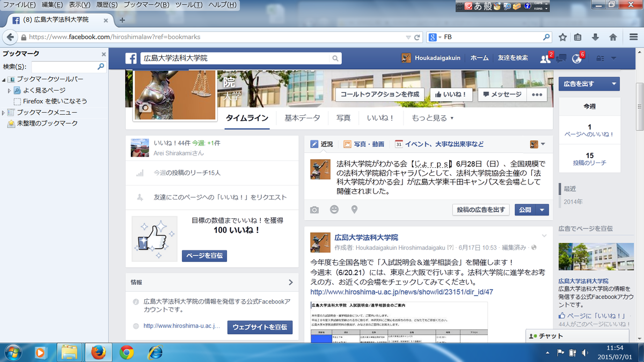
Task: Close the bookmarks sidebar
Action: (104, 54)
